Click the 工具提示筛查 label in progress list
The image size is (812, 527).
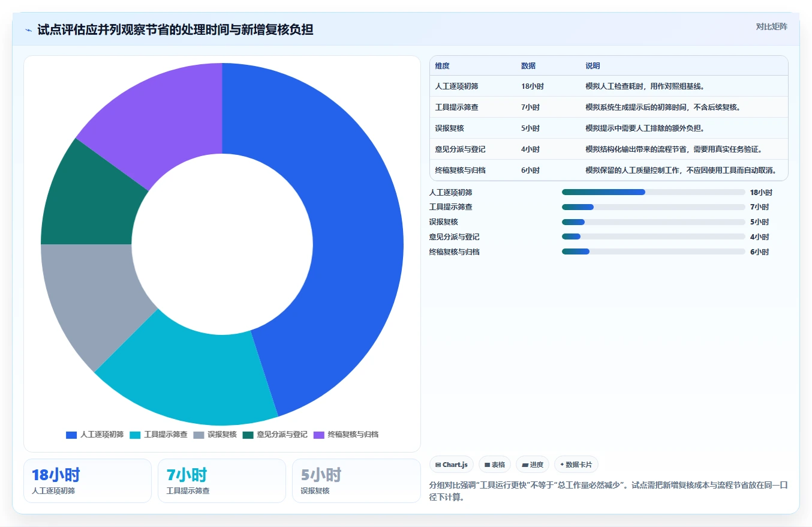(451, 207)
